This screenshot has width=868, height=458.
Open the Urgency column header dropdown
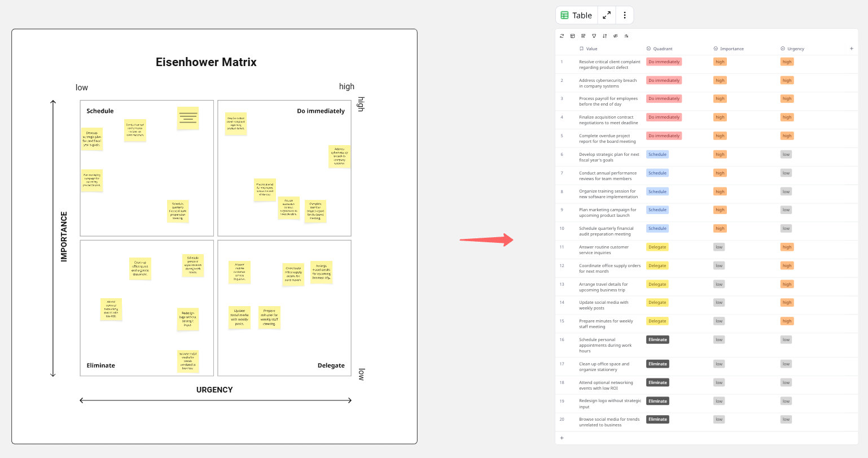click(x=795, y=49)
